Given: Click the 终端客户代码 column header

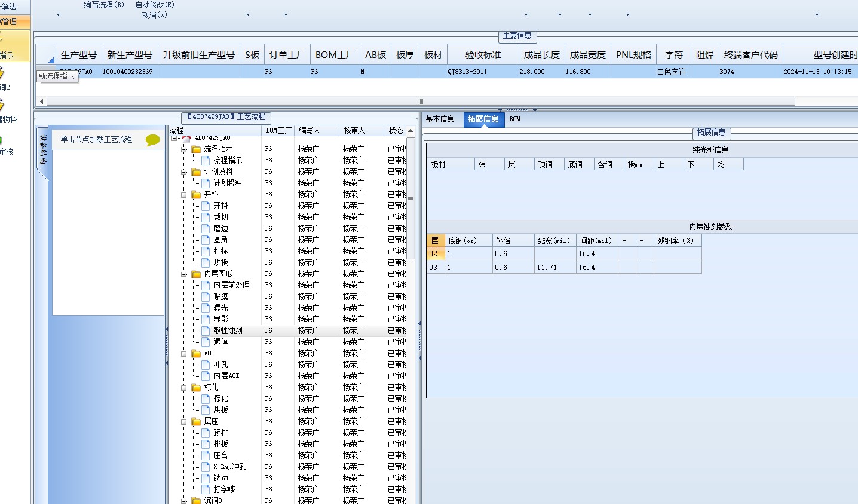Looking at the screenshot, I should (x=751, y=55).
